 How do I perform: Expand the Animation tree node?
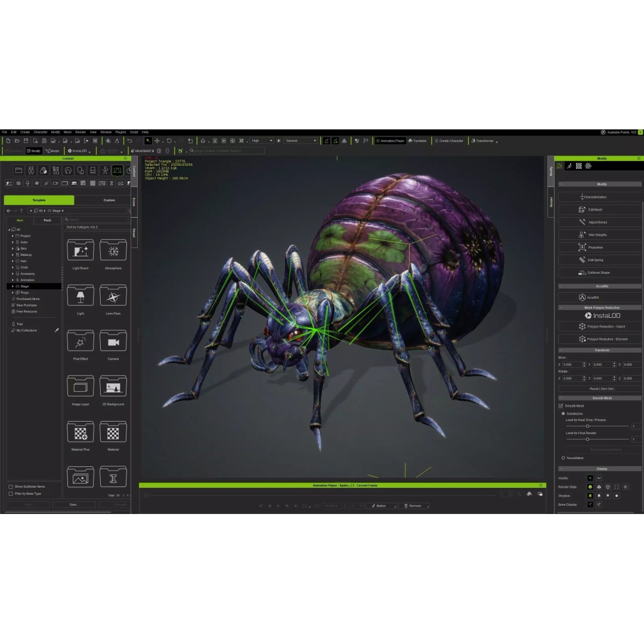click(13, 280)
